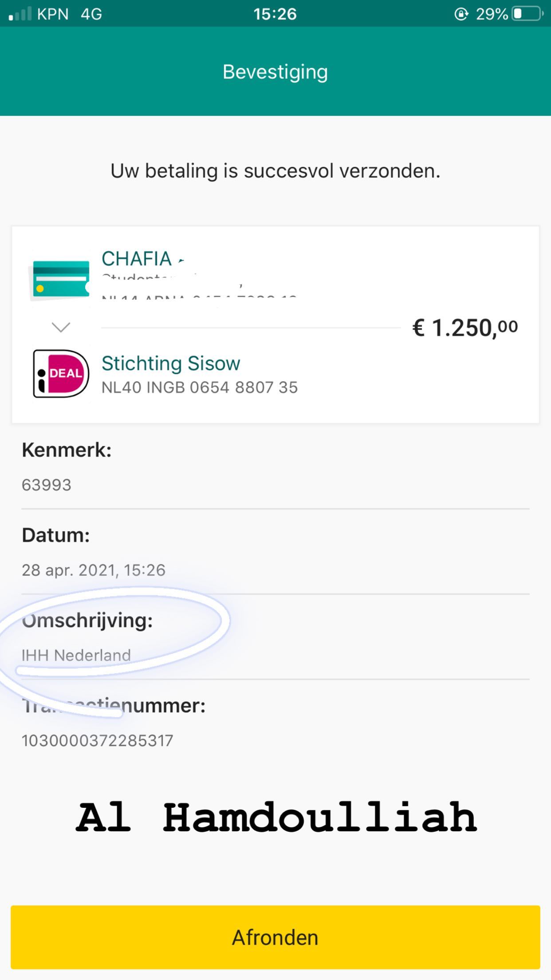Tap the signal strength bars icon

[20, 14]
